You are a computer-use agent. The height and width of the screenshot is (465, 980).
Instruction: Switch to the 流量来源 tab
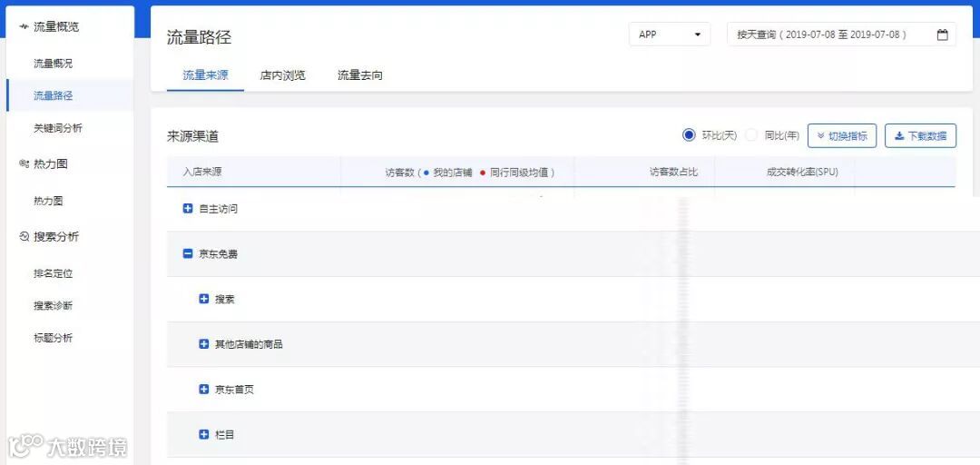tap(205, 75)
